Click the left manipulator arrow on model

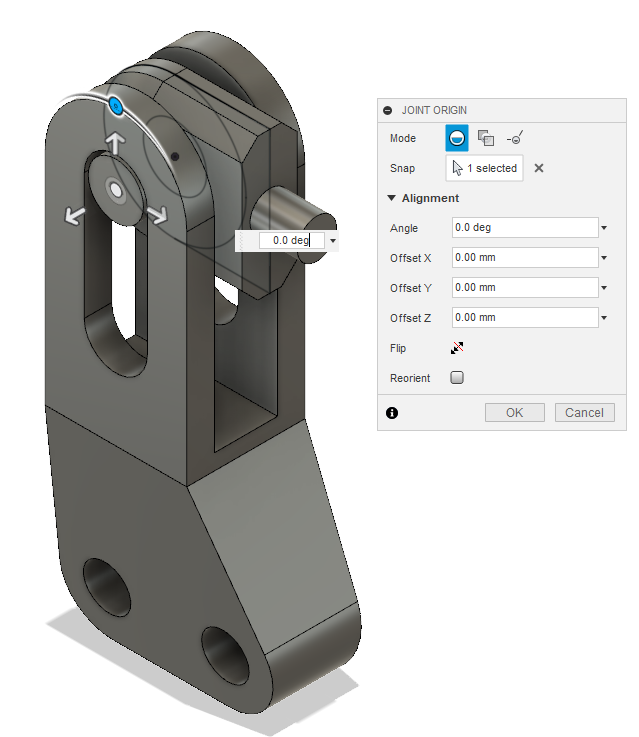click(x=75, y=216)
